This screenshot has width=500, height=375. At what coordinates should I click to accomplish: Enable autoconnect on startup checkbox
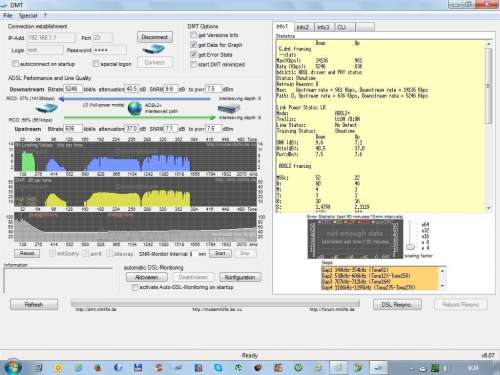pos(15,63)
